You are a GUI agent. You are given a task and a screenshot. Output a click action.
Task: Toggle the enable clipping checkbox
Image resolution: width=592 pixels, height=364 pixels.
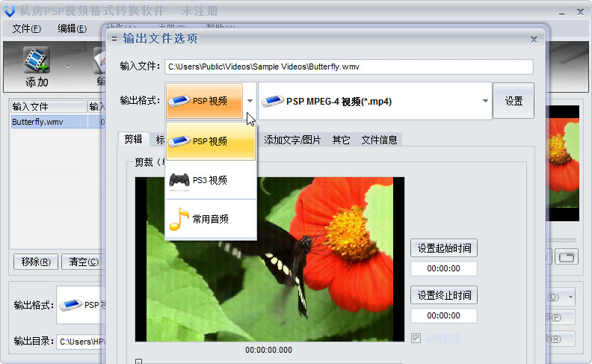coord(416,338)
